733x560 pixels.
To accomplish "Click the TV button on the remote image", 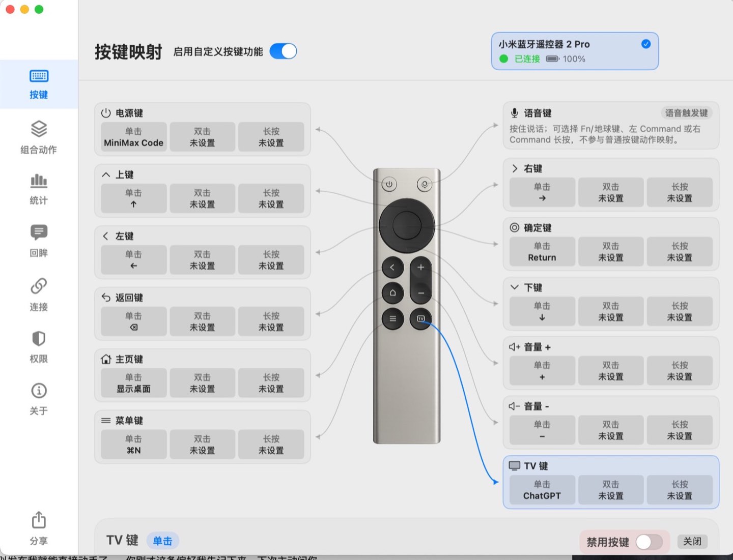I will pyautogui.click(x=420, y=319).
